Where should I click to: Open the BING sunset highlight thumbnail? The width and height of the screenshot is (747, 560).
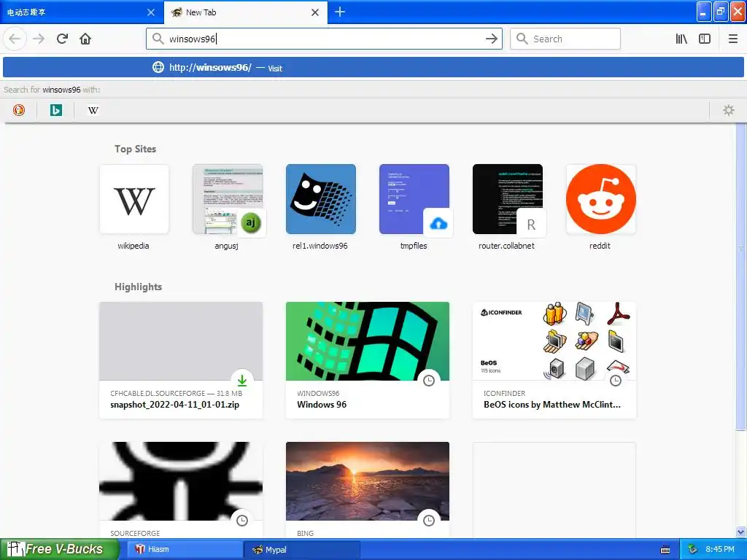(368, 481)
